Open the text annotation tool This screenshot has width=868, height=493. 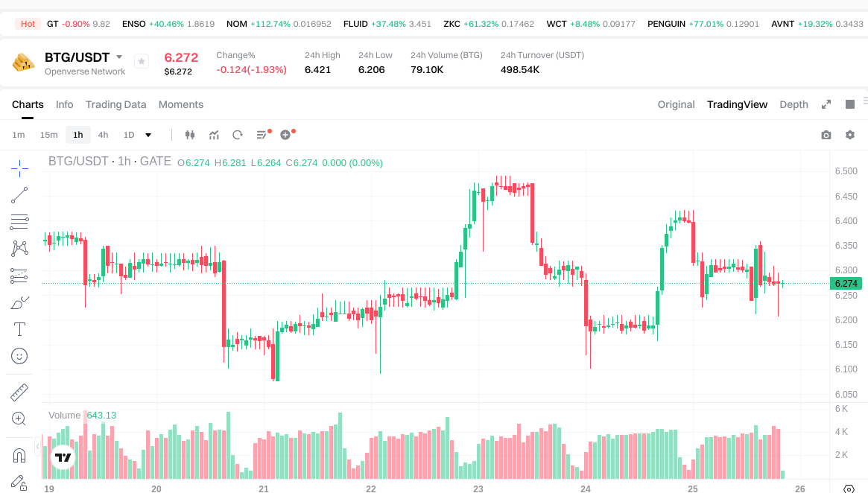coord(19,329)
